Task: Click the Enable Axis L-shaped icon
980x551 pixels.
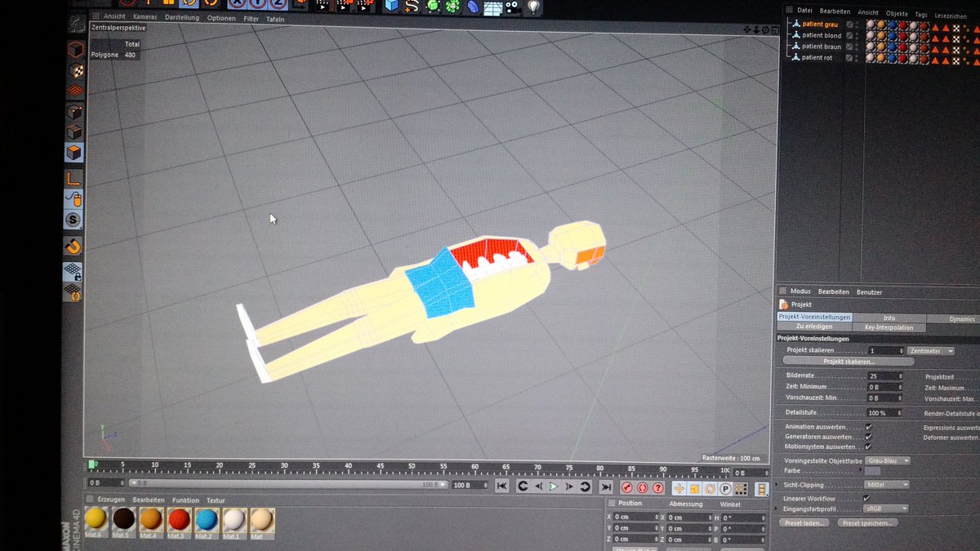Action: coord(74,178)
